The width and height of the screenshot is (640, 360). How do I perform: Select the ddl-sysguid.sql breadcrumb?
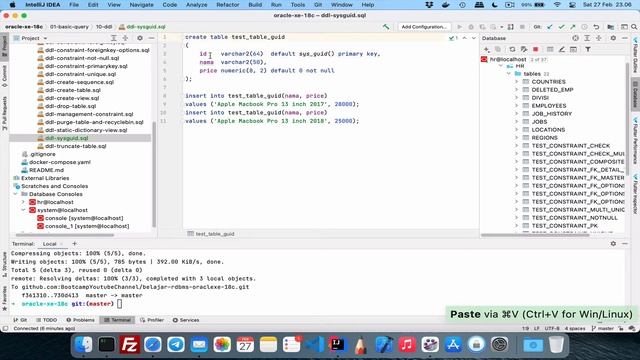pos(142,27)
